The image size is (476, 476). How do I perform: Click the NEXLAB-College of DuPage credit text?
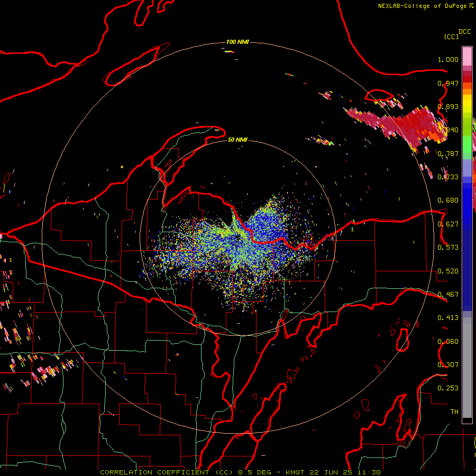click(423, 6)
